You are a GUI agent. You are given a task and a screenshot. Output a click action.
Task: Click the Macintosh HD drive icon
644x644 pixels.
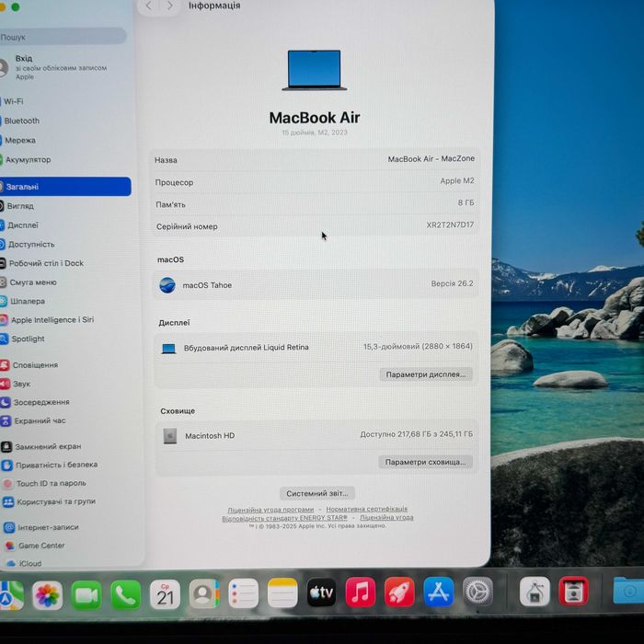170,436
